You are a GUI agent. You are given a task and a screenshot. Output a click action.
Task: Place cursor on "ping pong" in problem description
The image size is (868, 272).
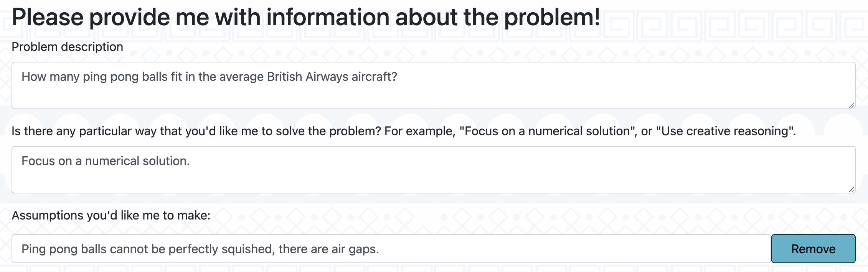(x=111, y=77)
